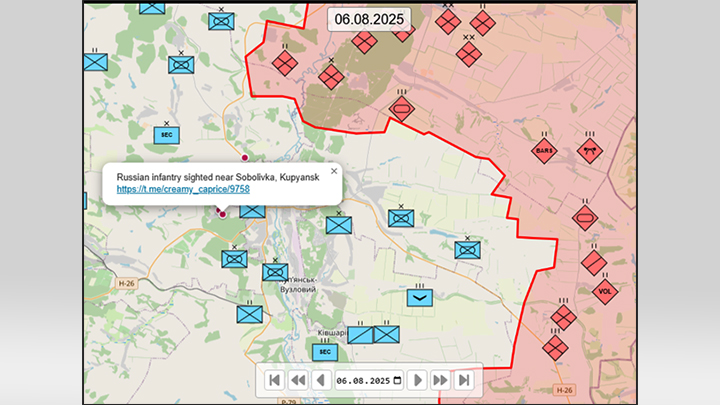Screen dimensions: 720x405
Task: Select the blue diagonal-line unit next to Ківшарі
Action: tap(360, 335)
